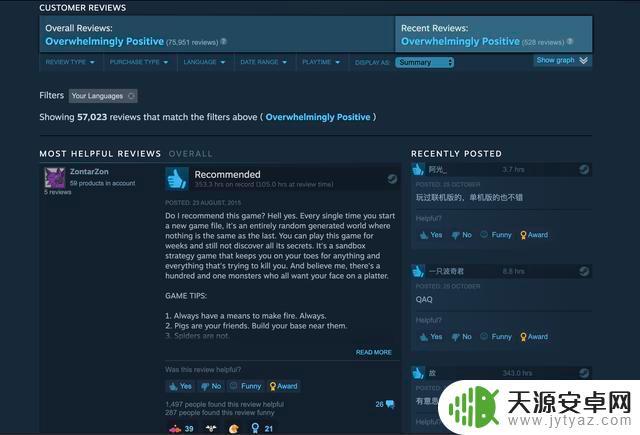
Task: Remove the Your Languages filter chip
Action: [x=131, y=96]
